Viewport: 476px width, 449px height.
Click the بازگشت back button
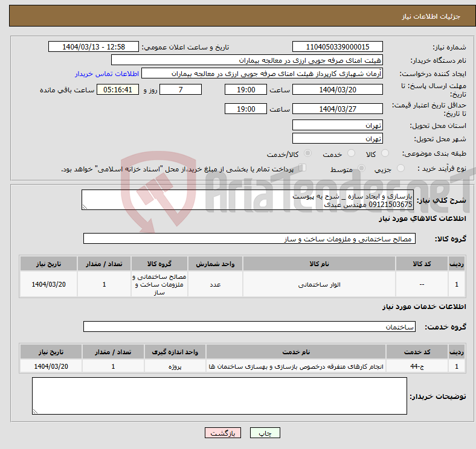pyautogui.click(x=223, y=433)
